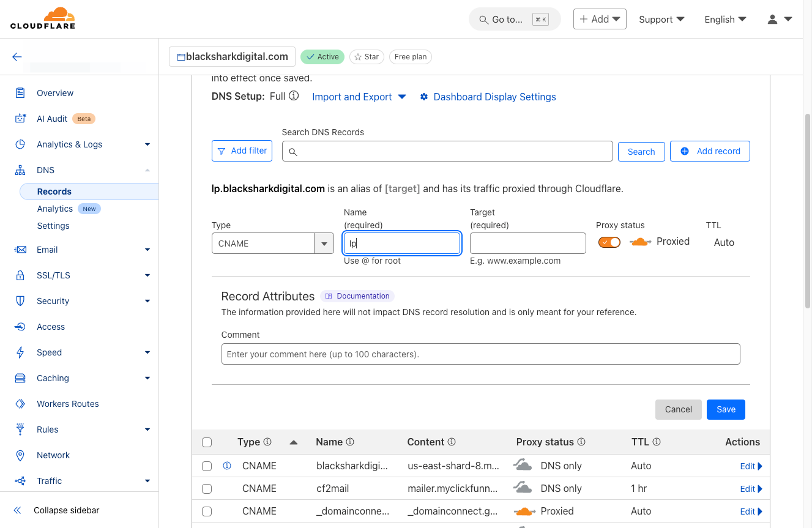This screenshot has width=812, height=528.
Task: Open the Add dropdown in header
Action: coord(600,19)
